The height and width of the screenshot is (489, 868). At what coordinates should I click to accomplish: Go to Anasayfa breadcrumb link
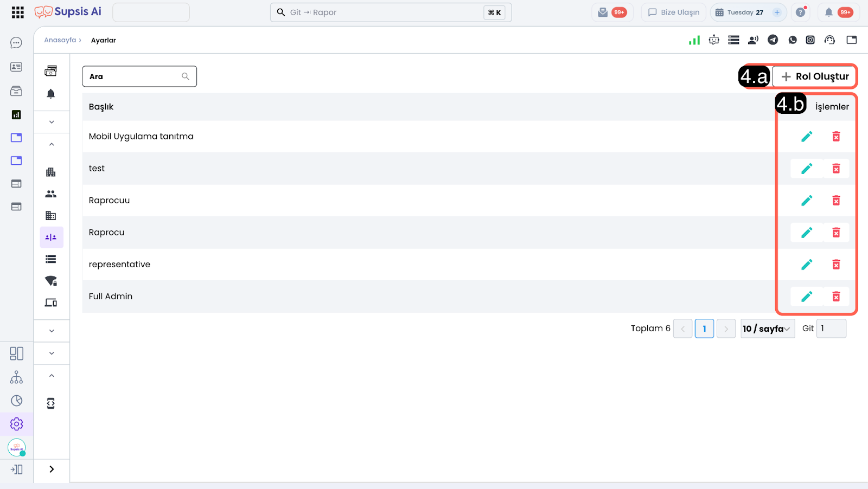[60, 40]
